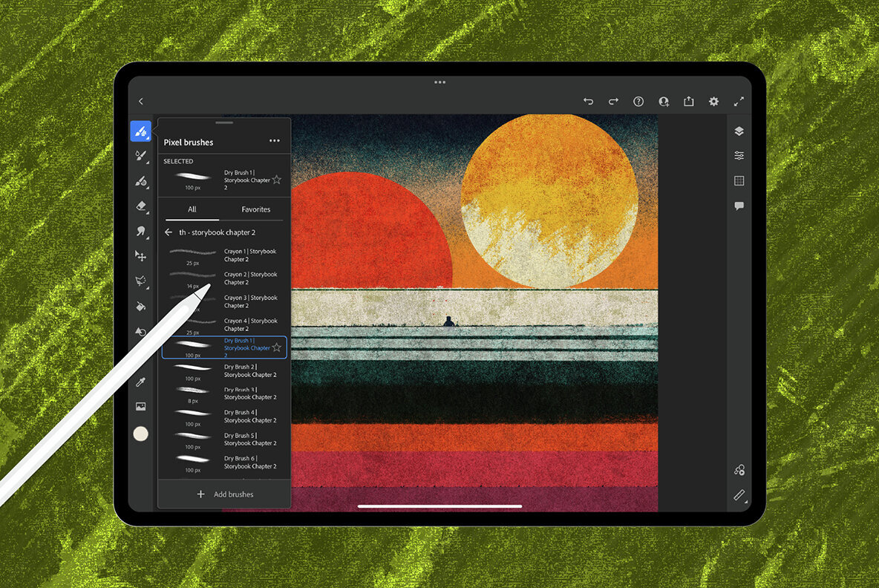The image size is (879, 588).
Task: Open the Layer properties panel
Action: (739, 155)
